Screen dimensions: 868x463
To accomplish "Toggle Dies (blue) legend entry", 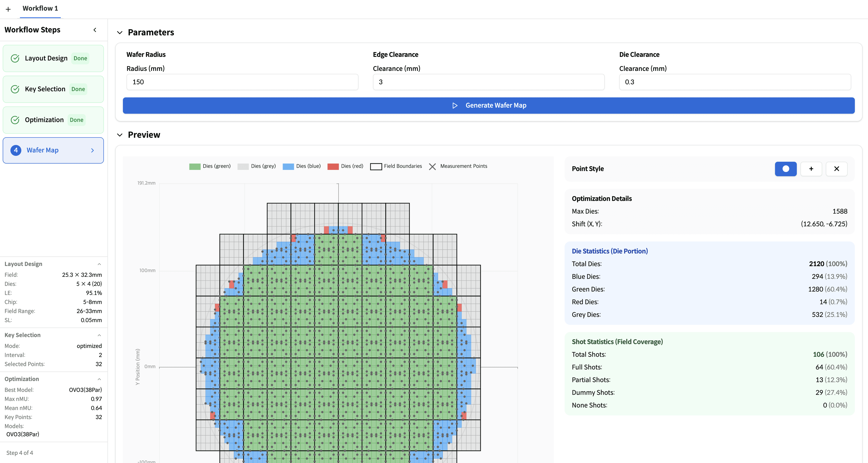I will 302,166.
